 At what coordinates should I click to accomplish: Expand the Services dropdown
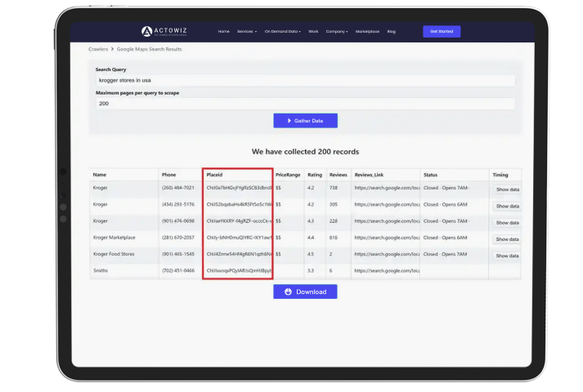247,32
